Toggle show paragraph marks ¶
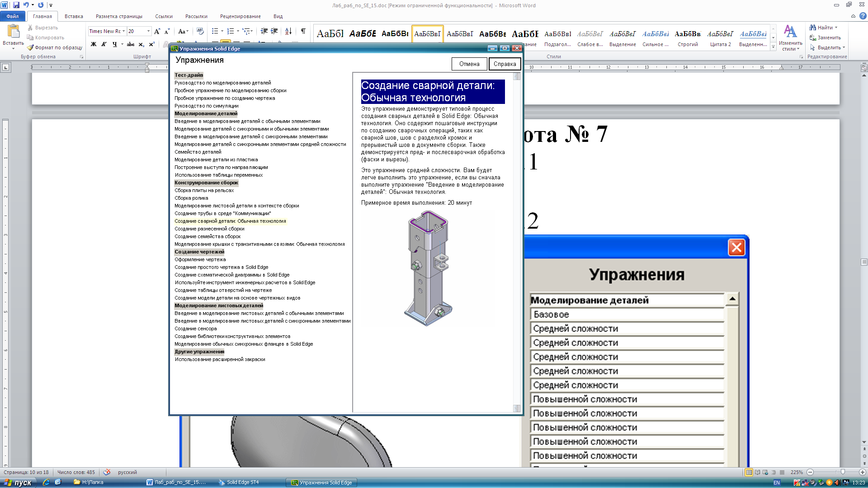868x488 pixels. coord(303,31)
